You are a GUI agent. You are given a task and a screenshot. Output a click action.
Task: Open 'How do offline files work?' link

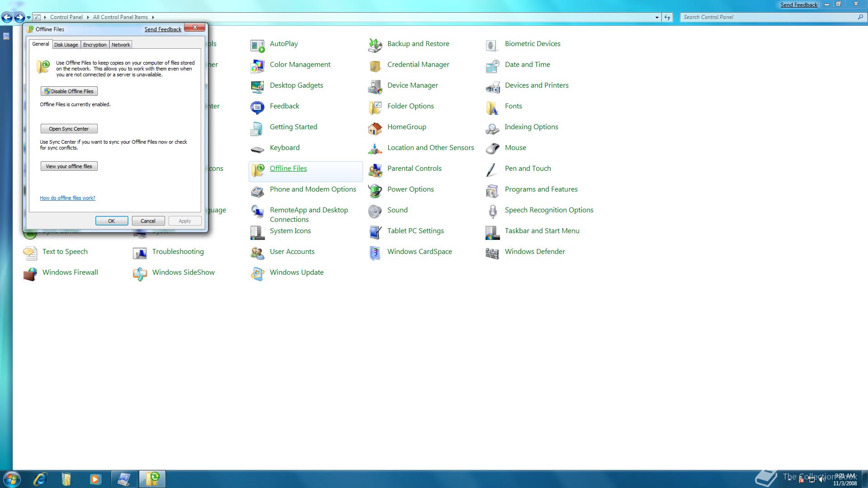tap(67, 198)
